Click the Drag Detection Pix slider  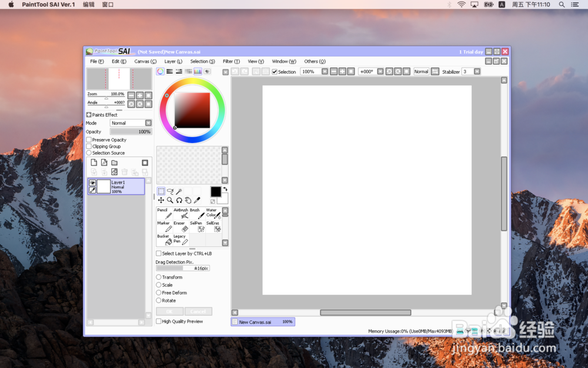(183, 268)
